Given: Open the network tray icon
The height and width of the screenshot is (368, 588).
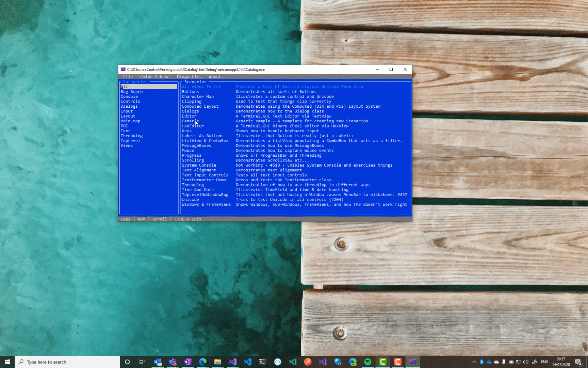Looking at the screenshot, I should point(518,362).
